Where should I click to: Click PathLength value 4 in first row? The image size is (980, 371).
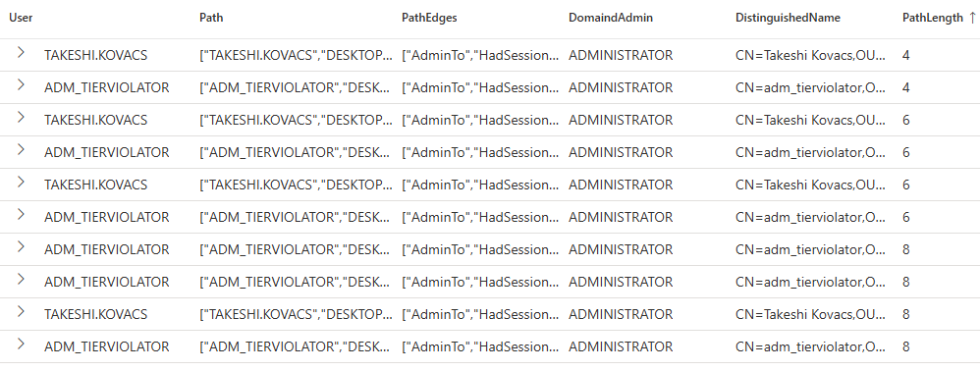[x=906, y=55]
